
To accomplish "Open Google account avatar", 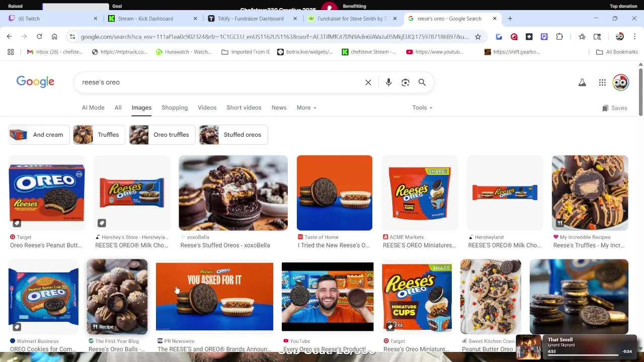I will (621, 82).
